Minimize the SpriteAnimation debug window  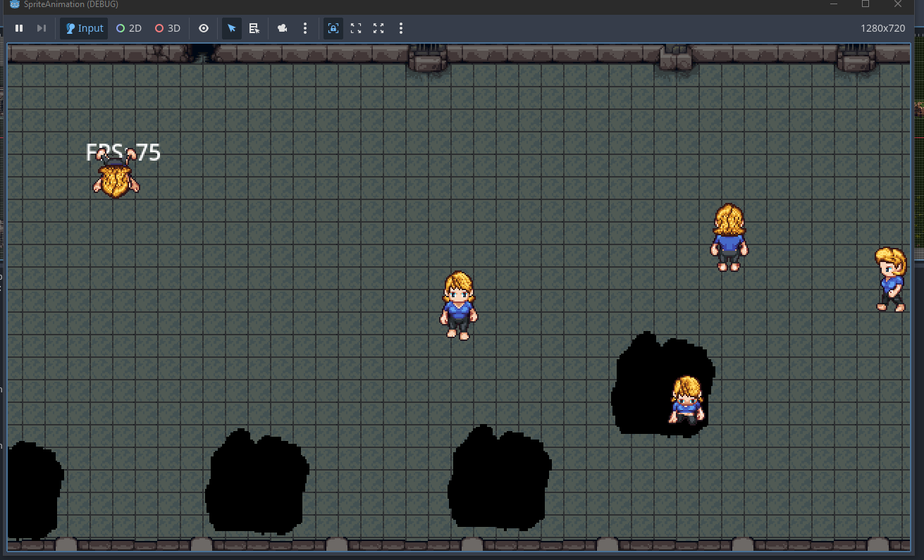pyautogui.click(x=834, y=4)
